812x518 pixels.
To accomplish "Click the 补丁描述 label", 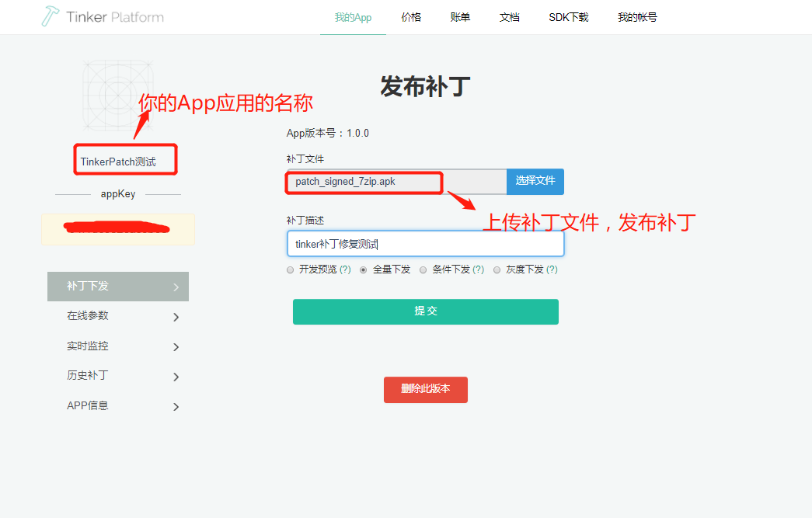I will [x=305, y=220].
